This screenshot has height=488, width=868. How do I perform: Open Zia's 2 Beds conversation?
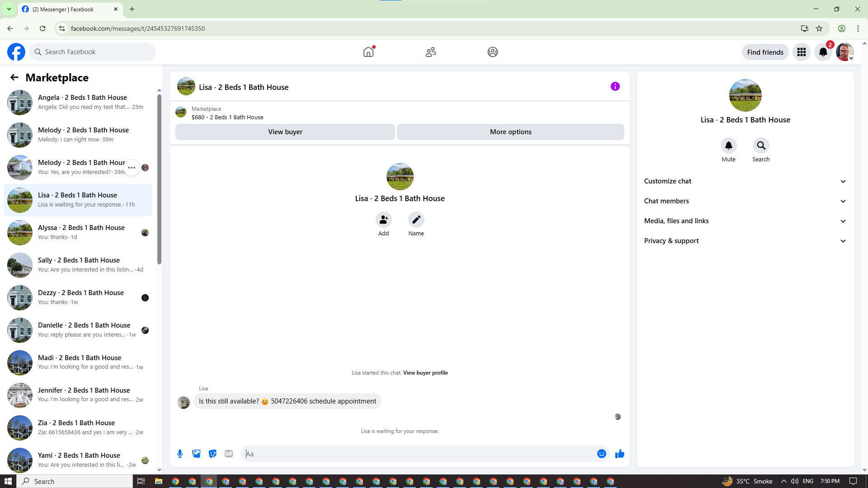78,427
